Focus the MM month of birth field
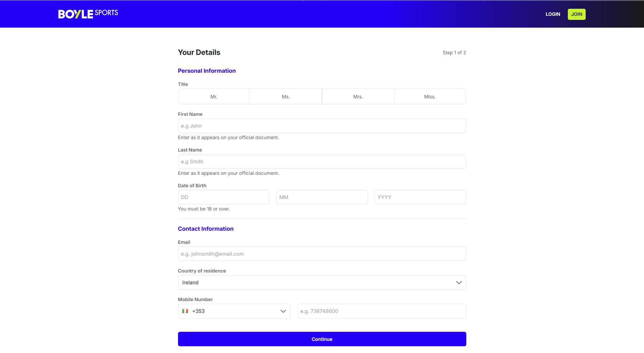The image size is (644, 353). 322,197
